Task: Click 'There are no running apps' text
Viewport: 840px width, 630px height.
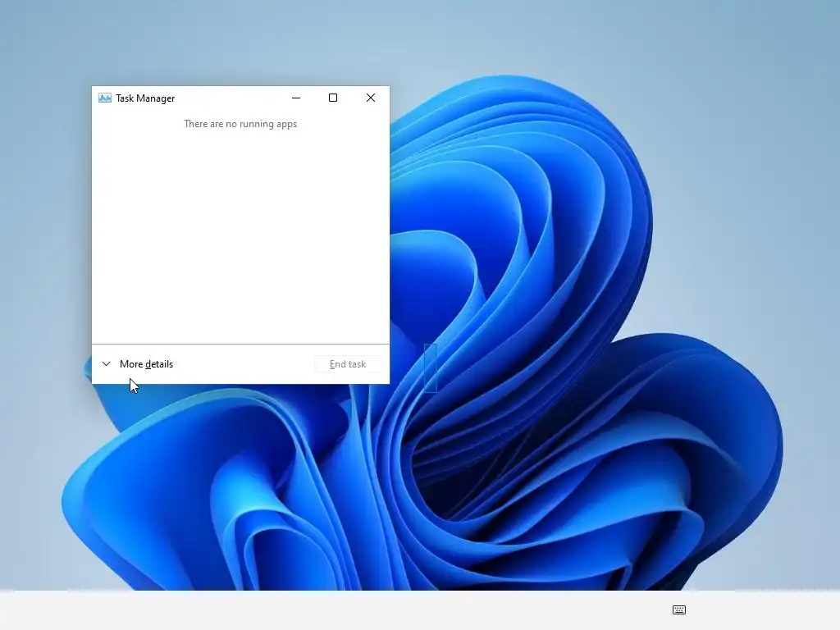Action: click(x=240, y=124)
